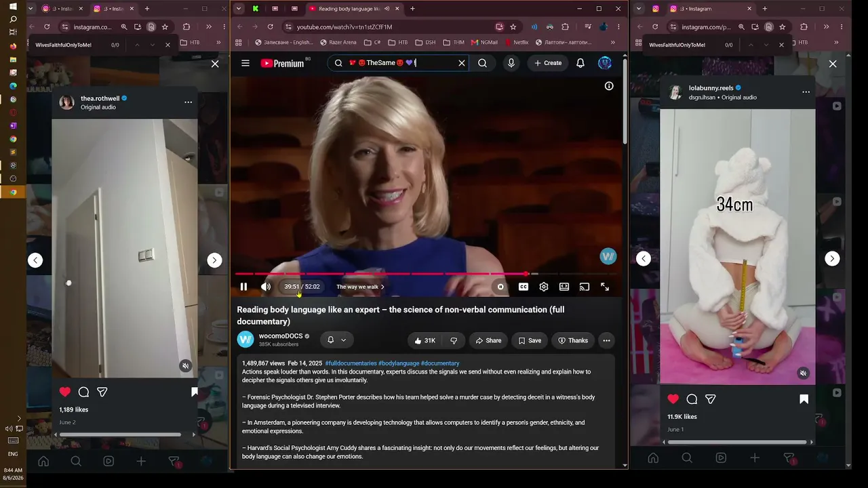868x488 pixels.
Task: Reload the YouTube page
Action: 271,27
